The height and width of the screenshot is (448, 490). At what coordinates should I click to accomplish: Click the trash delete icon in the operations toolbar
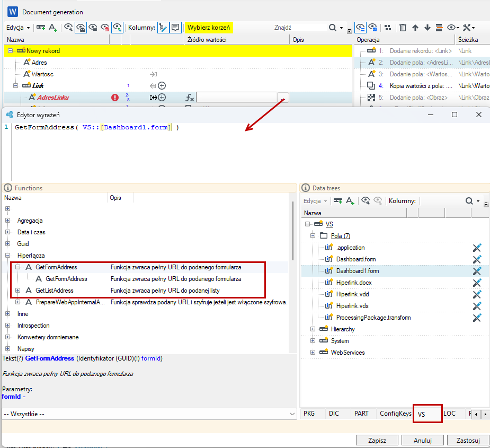point(403,28)
